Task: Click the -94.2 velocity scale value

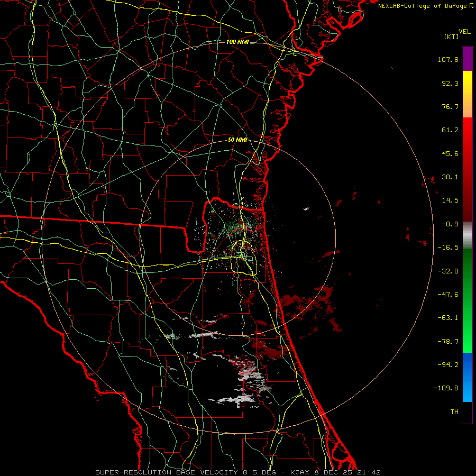Action: click(x=448, y=364)
